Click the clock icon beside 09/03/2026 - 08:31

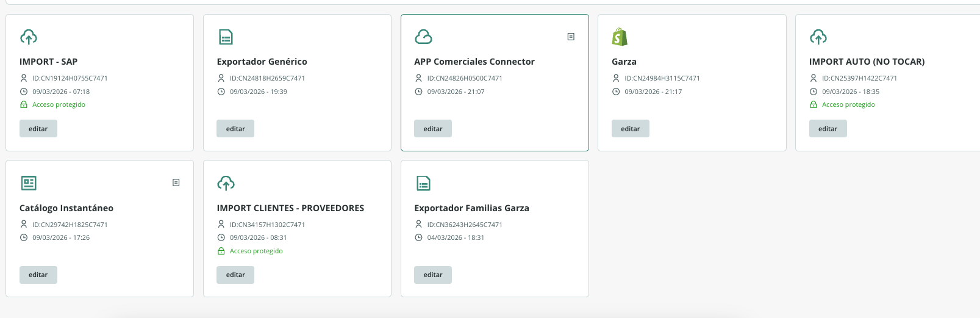click(221, 237)
